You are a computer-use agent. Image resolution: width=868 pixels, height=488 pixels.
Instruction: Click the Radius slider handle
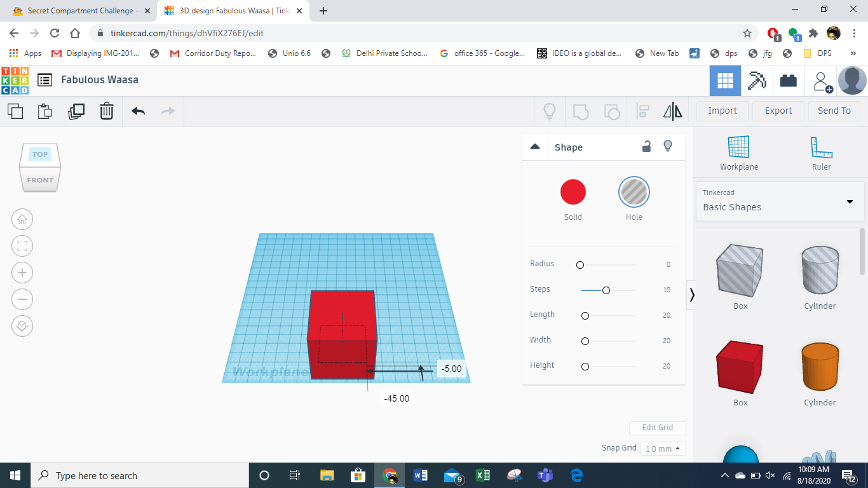[580, 265]
